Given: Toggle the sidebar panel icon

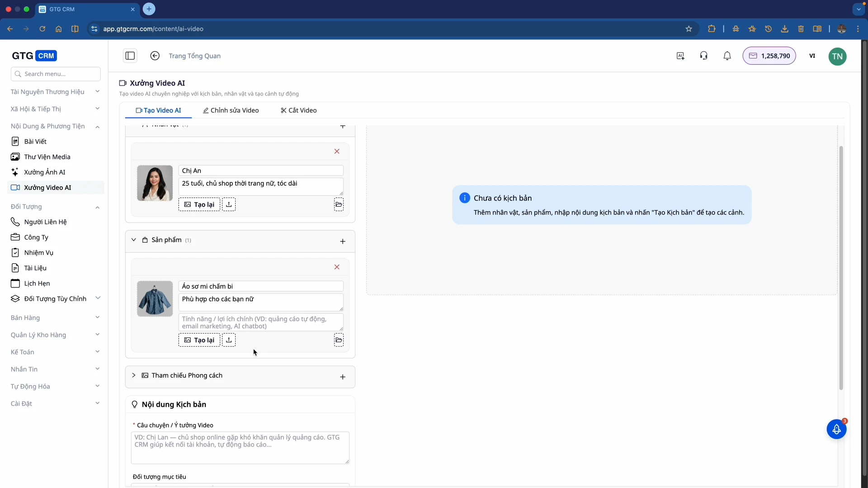Looking at the screenshot, I should (x=130, y=56).
